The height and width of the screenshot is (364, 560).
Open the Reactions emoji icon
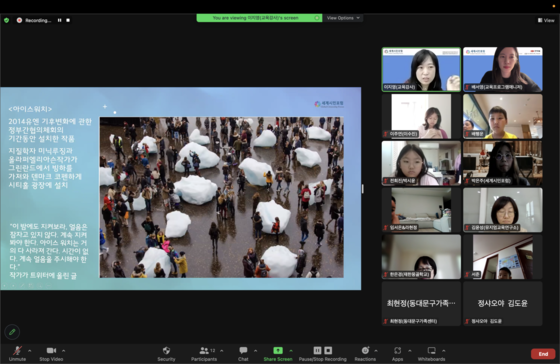[365, 350]
